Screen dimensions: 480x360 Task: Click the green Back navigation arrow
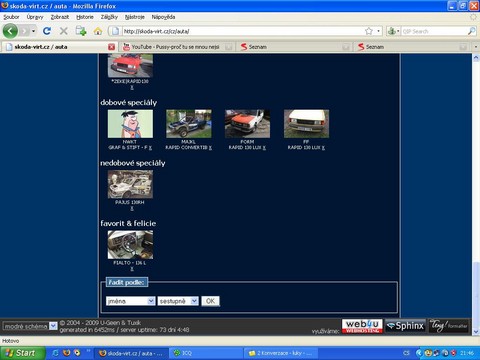[10, 31]
